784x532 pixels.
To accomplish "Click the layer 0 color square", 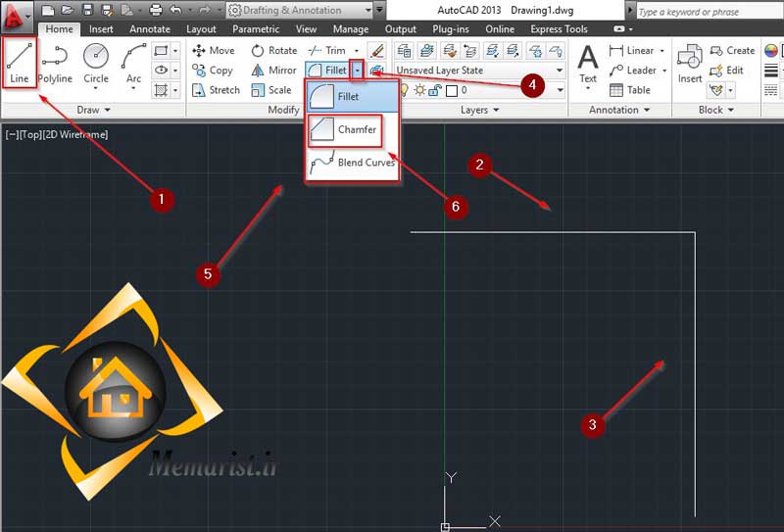I will point(452,90).
